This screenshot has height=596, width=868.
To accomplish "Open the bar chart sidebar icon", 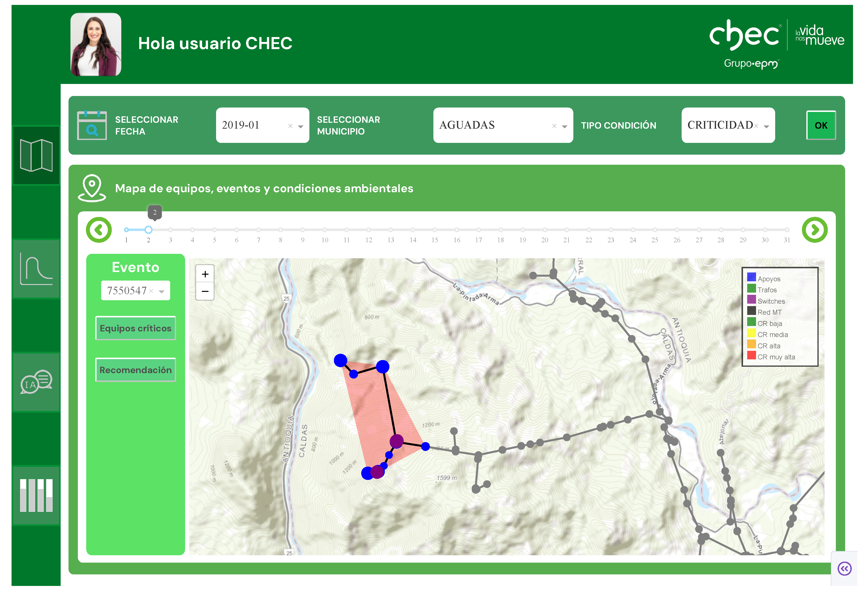I will (36, 496).
